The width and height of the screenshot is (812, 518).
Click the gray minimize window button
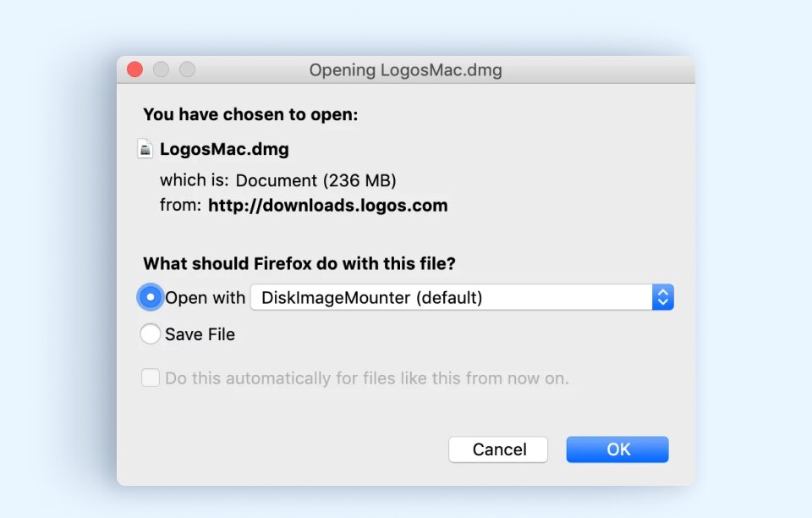(x=161, y=69)
